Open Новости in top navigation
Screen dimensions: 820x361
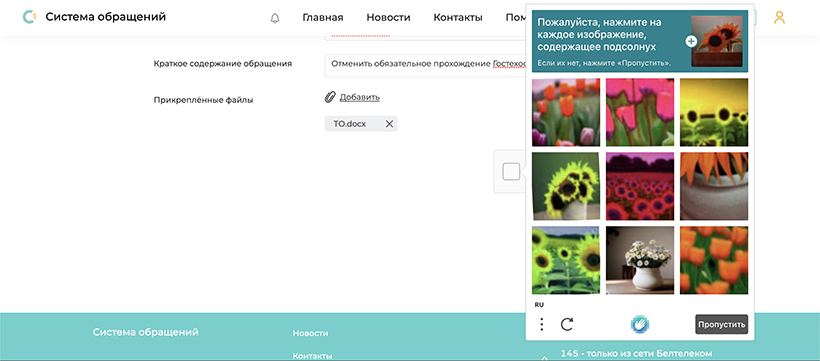[x=388, y=18]
